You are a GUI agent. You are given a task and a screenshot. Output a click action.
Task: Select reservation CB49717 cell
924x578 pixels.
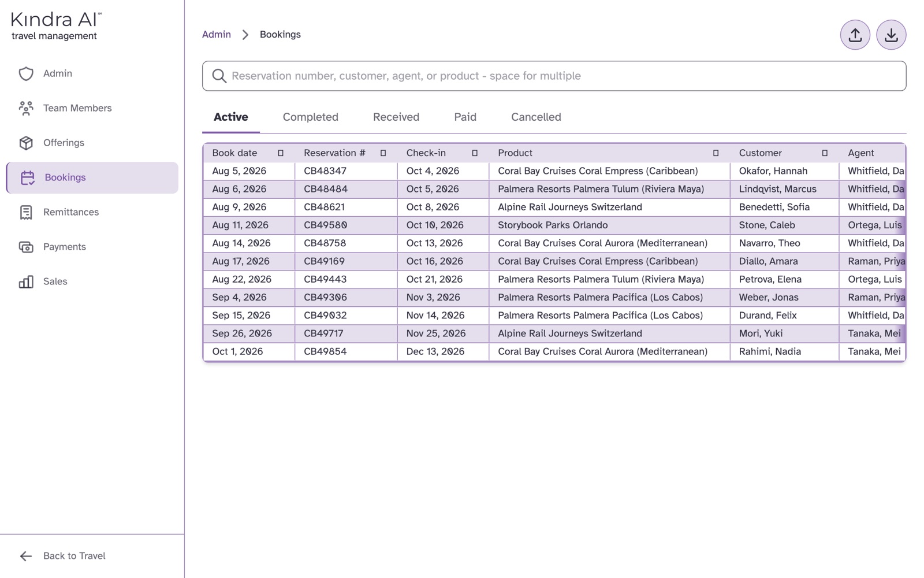tap(346, 334)
